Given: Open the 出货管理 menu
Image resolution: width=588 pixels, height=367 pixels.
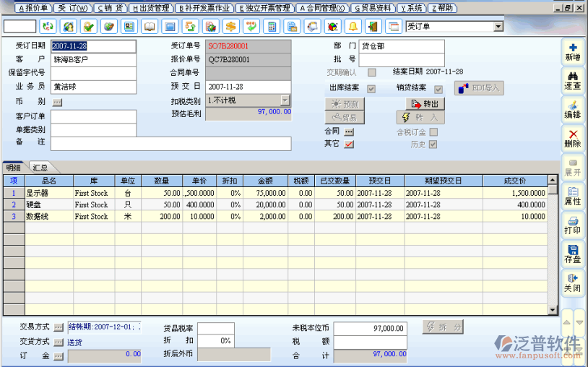Looking at the screenshot, I should 151,8.
